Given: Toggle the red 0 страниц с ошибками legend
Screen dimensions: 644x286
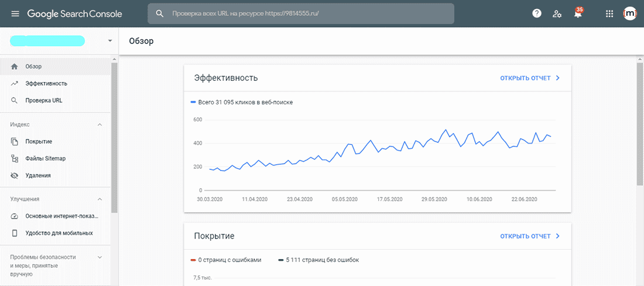Looking at the screenshot, I should [225, 260].
